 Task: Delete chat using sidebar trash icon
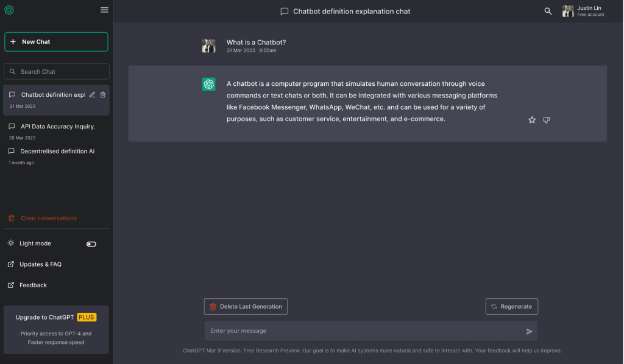(102, 94)
